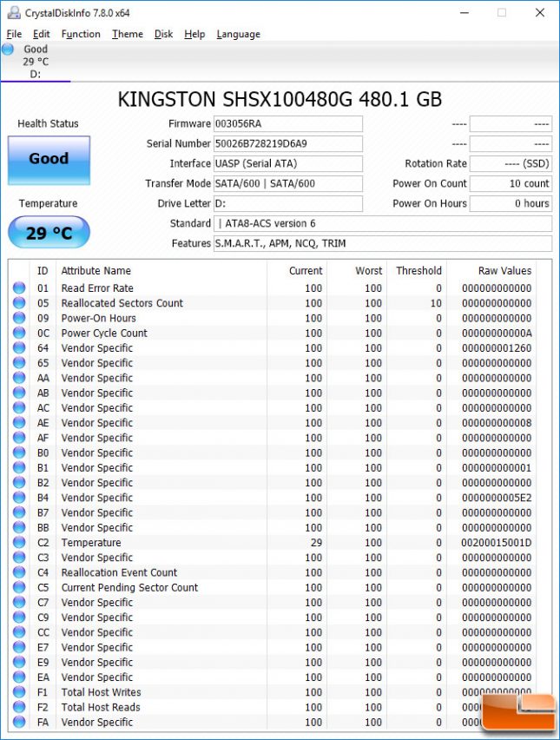Open the Function menu
560x740 pixels.
(81, 34)
